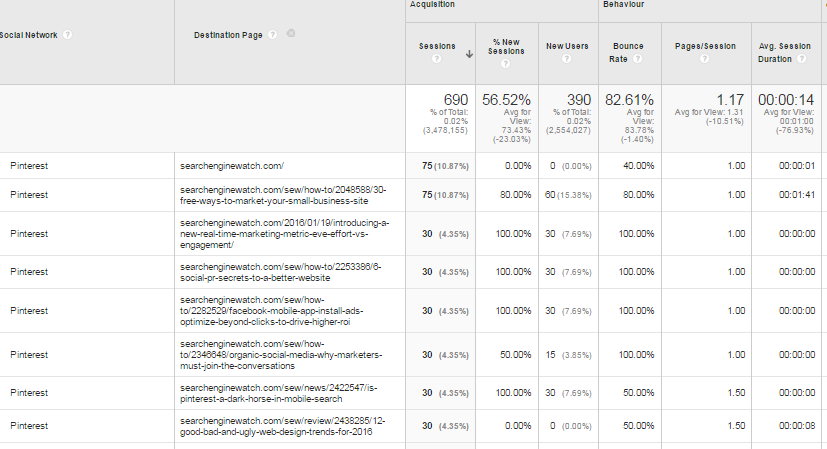827x449 pixels.
Task: Select total % new sessions 56.52%
Action: pos(506,100)
